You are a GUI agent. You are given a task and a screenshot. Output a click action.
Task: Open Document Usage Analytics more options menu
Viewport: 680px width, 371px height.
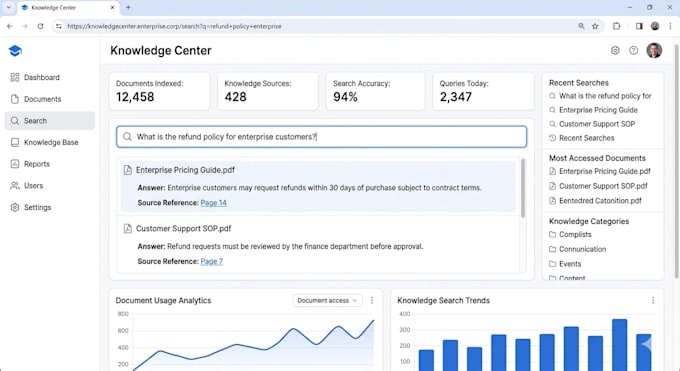pyautogui.click(x=372, y=300)
